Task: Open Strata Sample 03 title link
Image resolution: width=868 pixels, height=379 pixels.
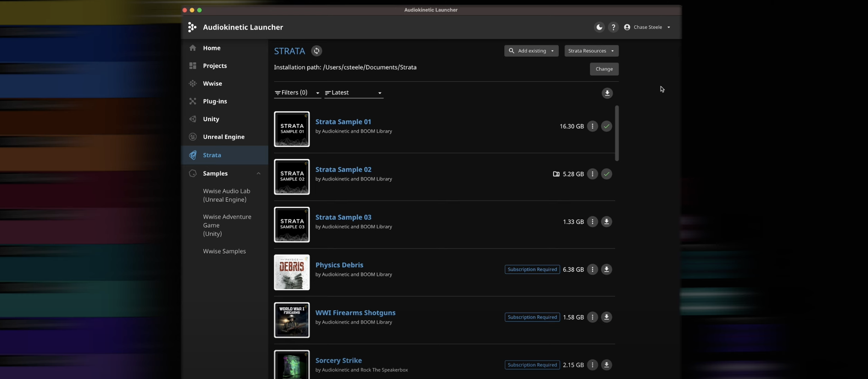Action: point(343,217)
